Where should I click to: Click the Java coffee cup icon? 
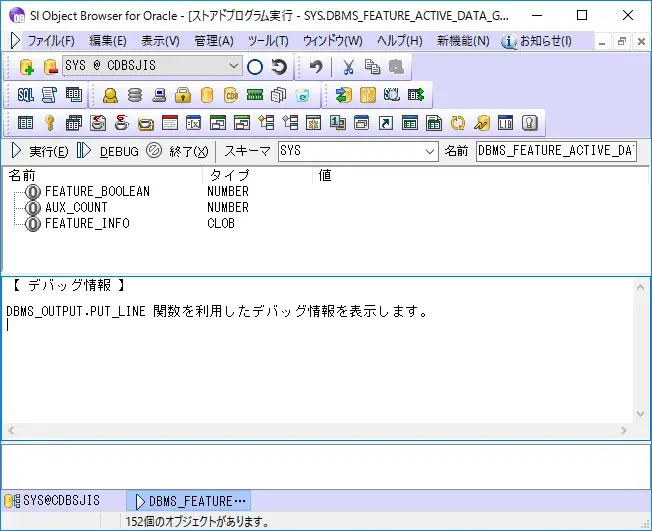point(122,123)
